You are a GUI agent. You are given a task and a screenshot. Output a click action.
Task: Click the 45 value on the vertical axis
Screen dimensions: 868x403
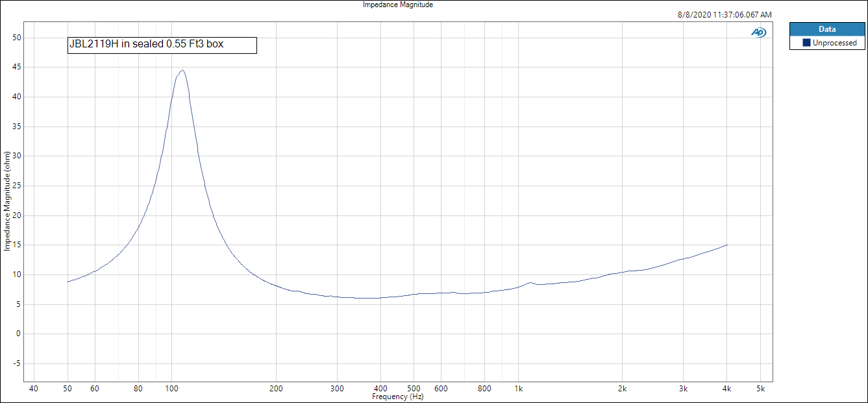click(x=17, y=67)
